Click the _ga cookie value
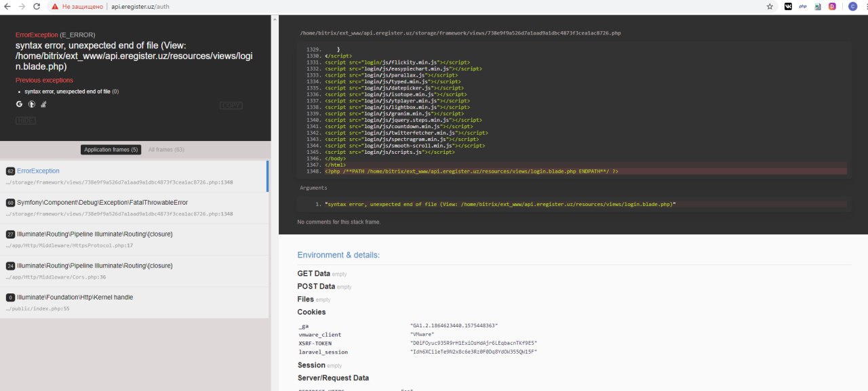The width and height of the screenshot is (868, 391). pos(454,325)
